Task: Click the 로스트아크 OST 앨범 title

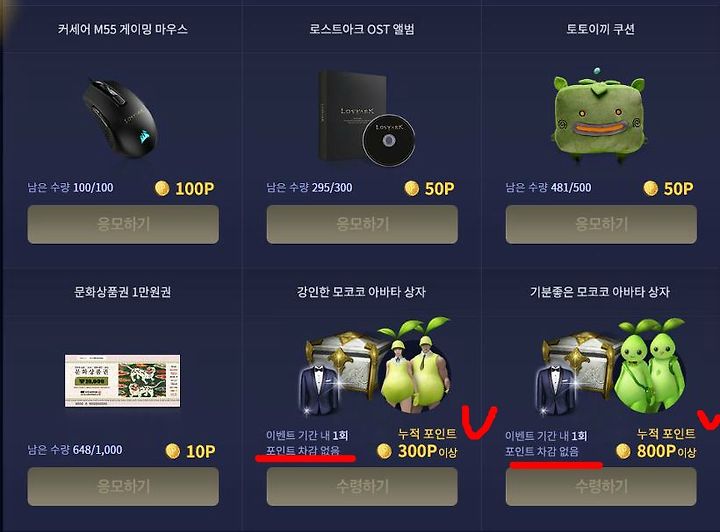Action: [x=362, y=29]
